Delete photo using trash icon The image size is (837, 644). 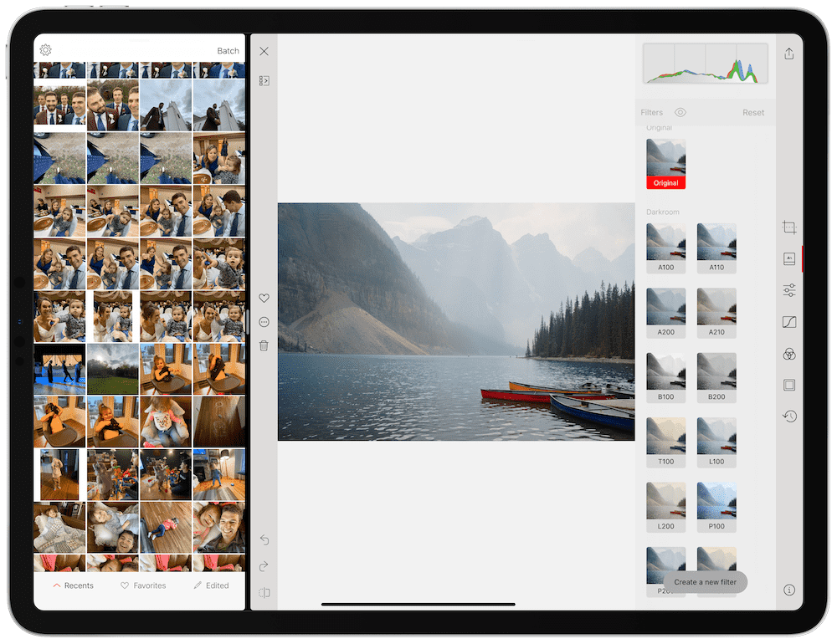(264, 345)
